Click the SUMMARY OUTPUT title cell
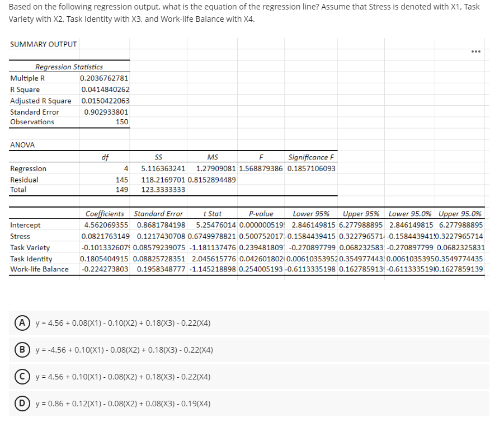Screen dimensions: 504x422 43,44
